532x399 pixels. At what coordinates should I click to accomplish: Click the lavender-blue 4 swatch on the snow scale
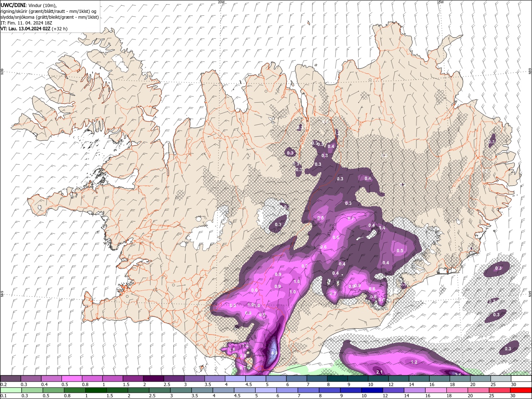[x=235, y=379]
